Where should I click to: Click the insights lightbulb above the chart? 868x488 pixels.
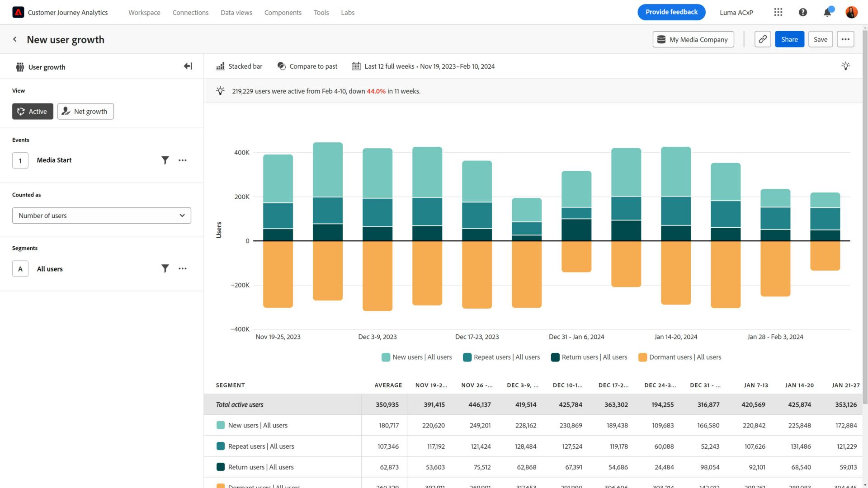click(x=846, y=66)
